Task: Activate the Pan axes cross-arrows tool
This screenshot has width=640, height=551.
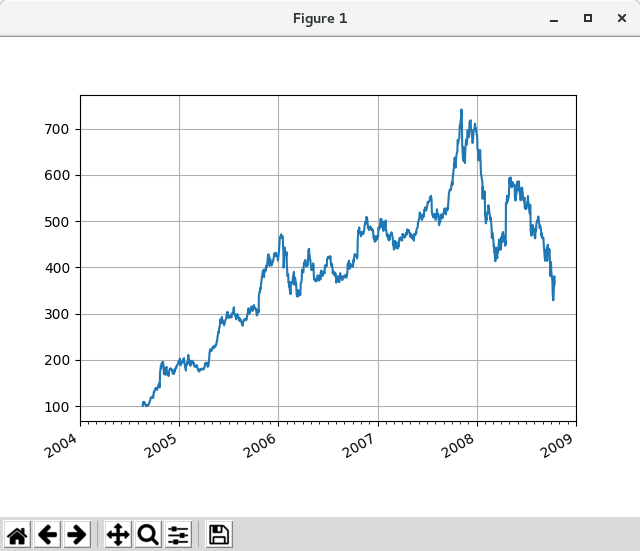Action: [118, 535]
